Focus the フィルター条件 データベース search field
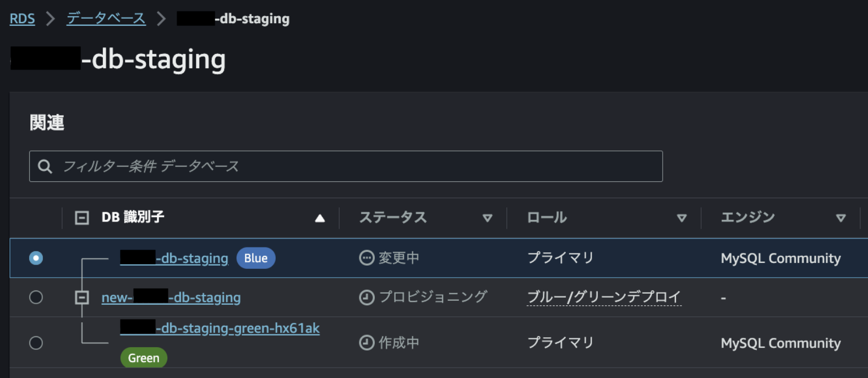This screenshot has width=868, height=378. point(358,166)
